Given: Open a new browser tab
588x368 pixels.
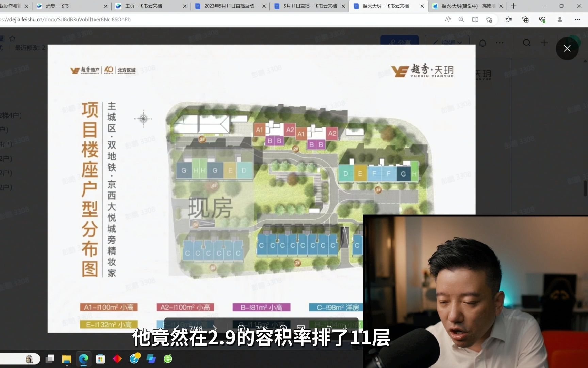Looking at the screenshot, I should point(514,6).
